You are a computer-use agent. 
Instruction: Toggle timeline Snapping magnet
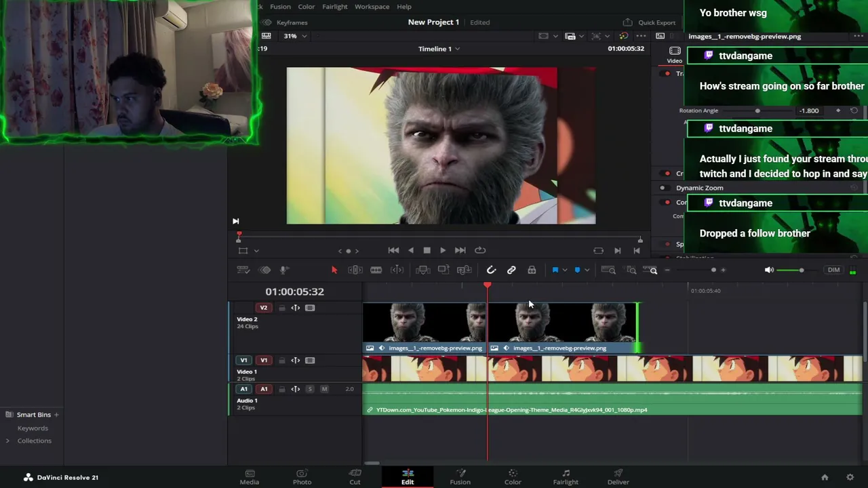(x=491, y=270)
